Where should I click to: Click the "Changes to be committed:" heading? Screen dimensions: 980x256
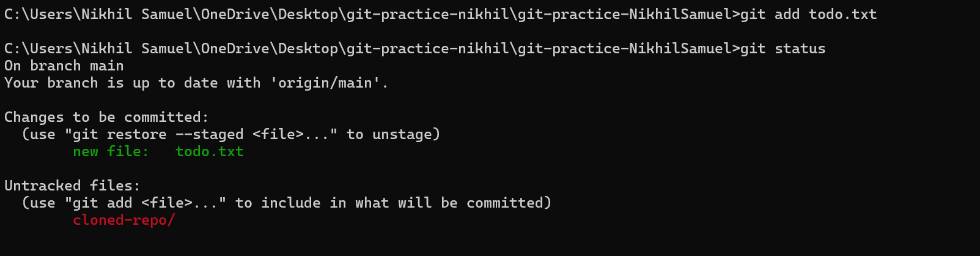pos(106,117)
